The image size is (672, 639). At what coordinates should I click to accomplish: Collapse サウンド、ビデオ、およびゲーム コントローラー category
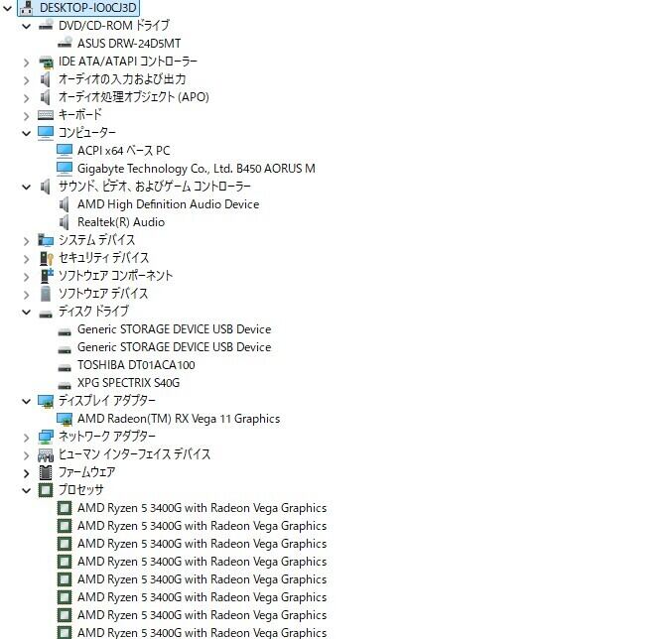27,188
